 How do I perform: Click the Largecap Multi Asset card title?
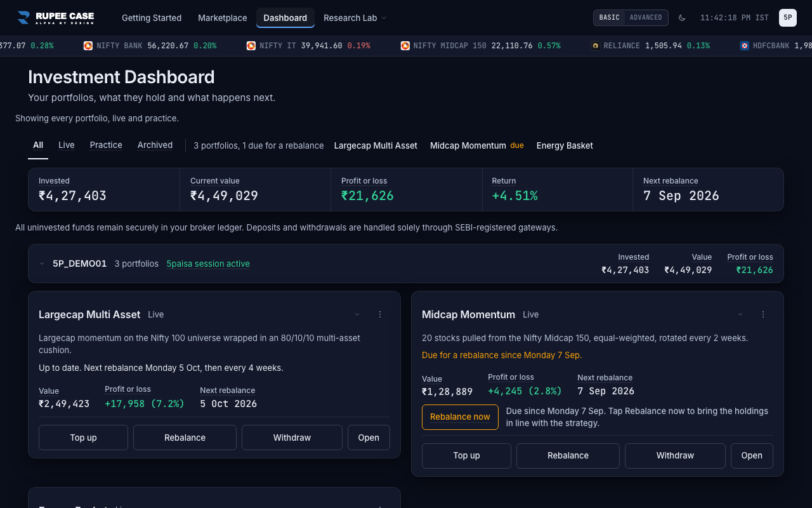coord(89,314)
